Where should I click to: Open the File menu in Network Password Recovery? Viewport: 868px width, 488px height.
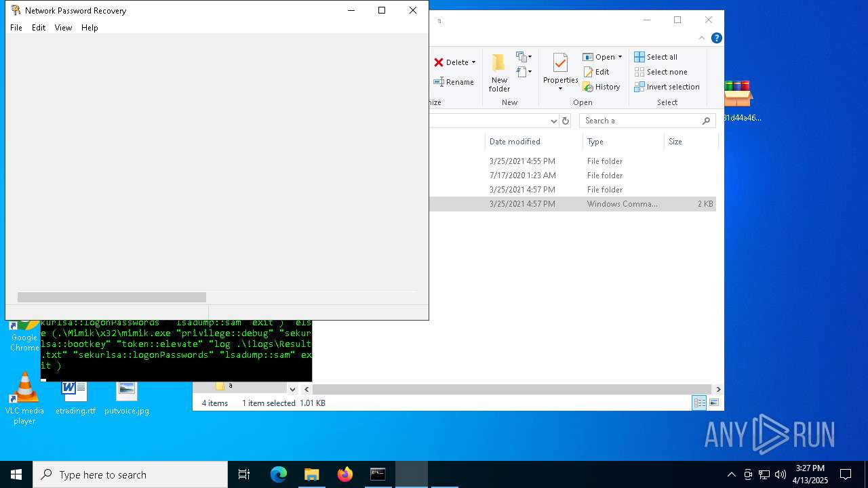coord(16,28)
